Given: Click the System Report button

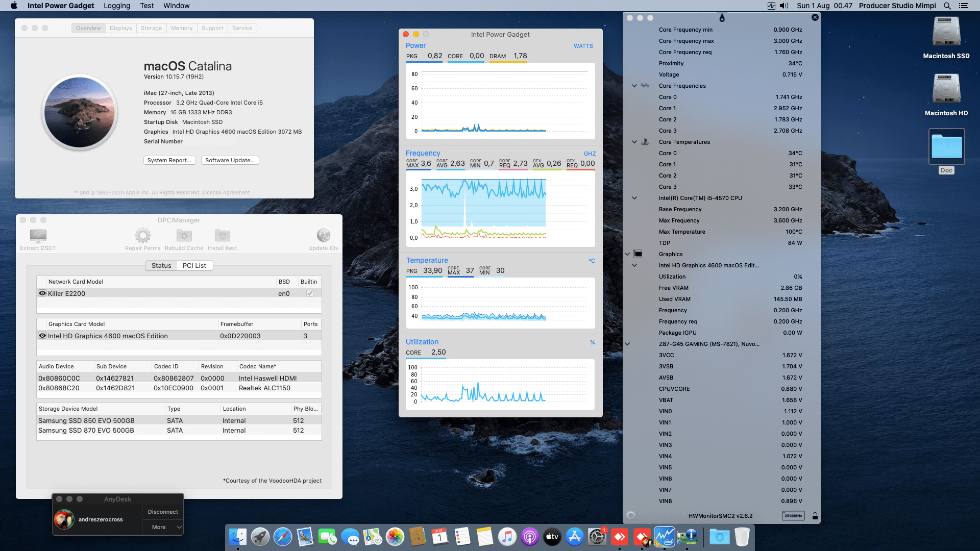Looking at the screenshot, I should click(169, 160).
